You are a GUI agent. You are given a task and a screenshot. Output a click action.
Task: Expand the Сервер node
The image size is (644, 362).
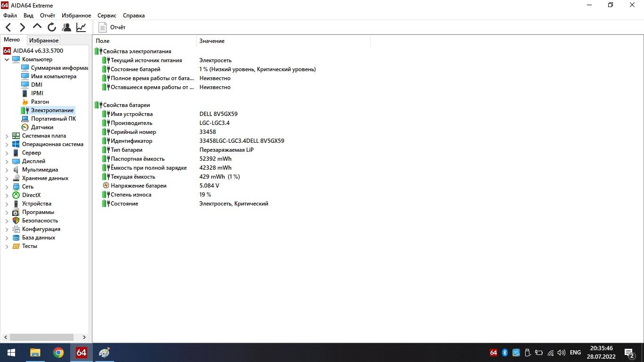tap(7, 153)
